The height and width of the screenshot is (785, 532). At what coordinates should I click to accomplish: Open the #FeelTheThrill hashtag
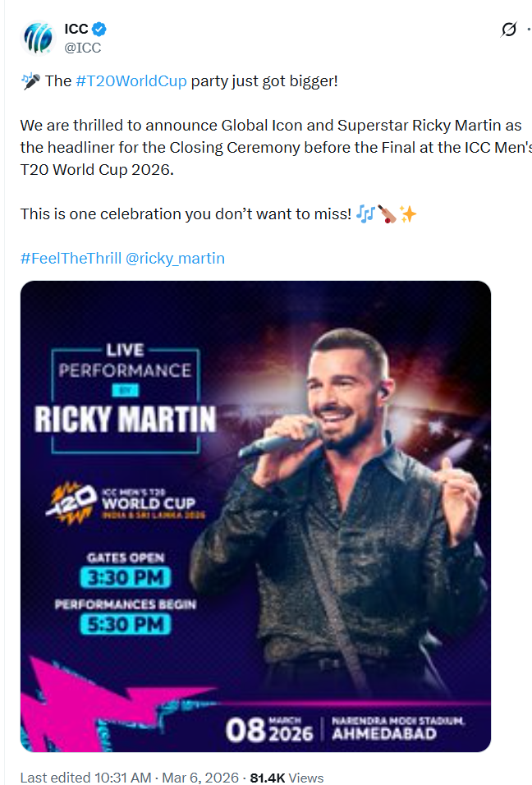pyautogui.click(x=71, y=258)
